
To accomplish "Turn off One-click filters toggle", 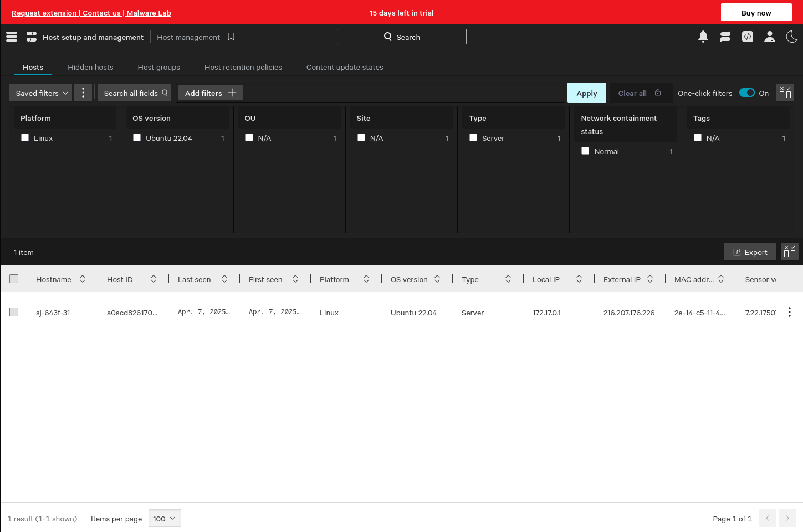I will click(746, 93).
